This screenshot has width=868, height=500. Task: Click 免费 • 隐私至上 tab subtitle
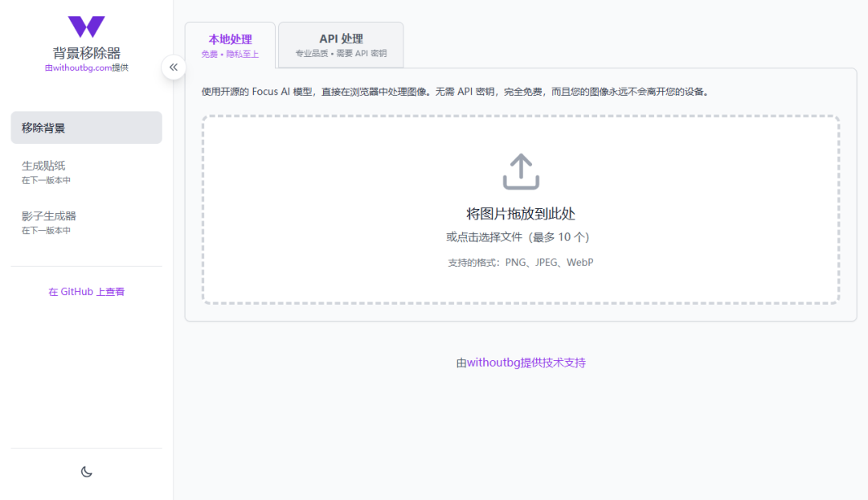pos(231,55)
